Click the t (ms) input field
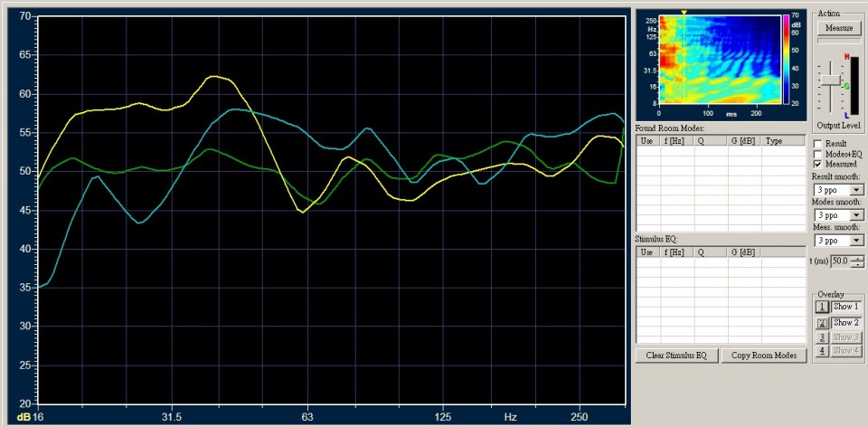The image size is (868, 427). click(x=841, y=261)
